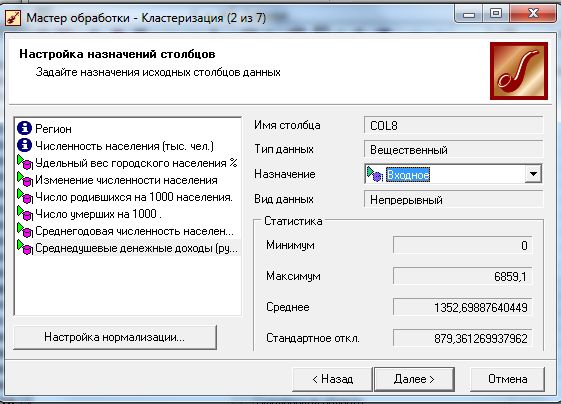Minimize the wizard window
561x404 pixels.
pos(468,14)
